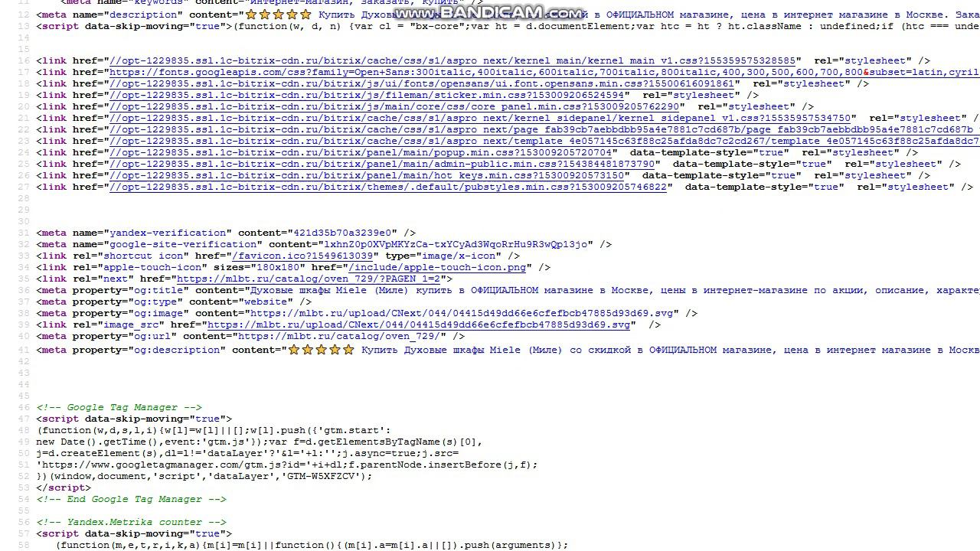
Task: Click the og:image content SVG URL
Action: coord(462,313)
